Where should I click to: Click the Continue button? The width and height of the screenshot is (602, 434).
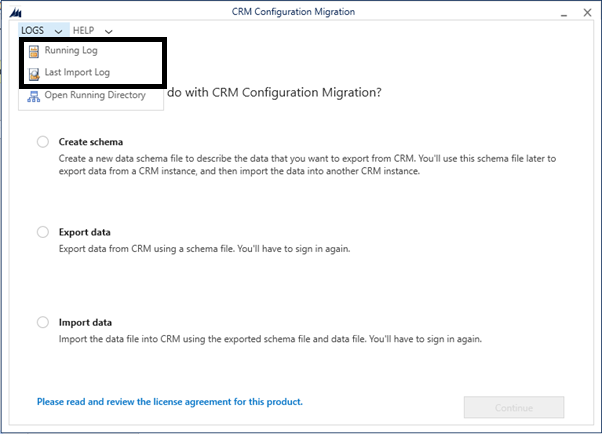coord(514,407)
